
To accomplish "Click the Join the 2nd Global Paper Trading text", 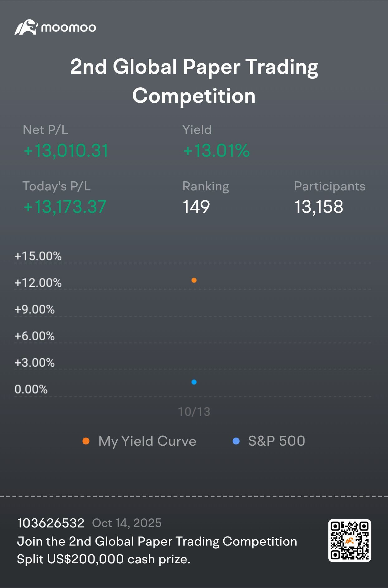I will [x=157, y=541].
